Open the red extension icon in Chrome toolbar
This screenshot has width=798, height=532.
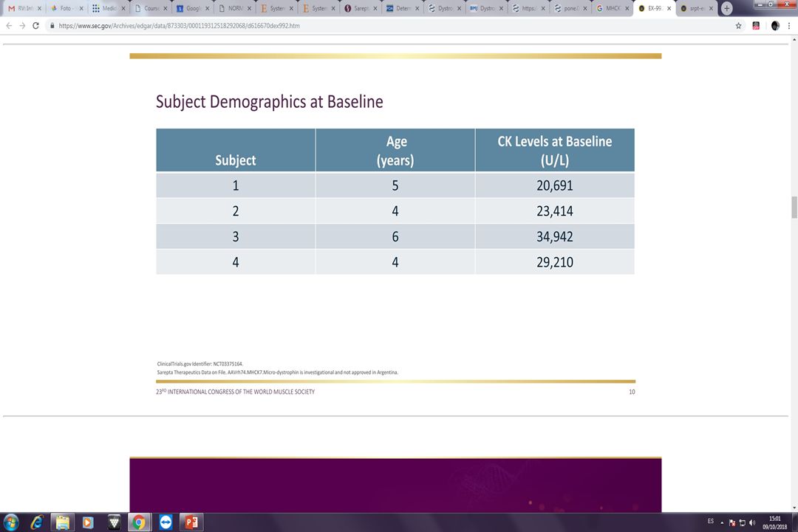coord(757,25)
